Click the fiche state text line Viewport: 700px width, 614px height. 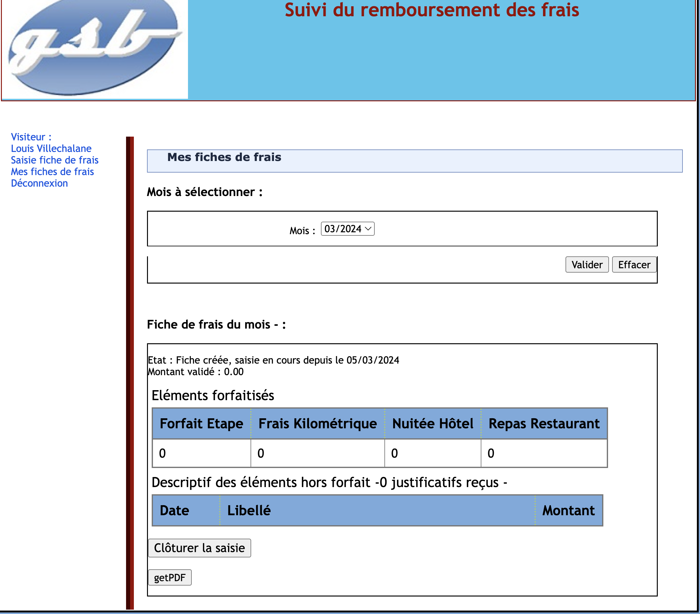coord(273,360)
